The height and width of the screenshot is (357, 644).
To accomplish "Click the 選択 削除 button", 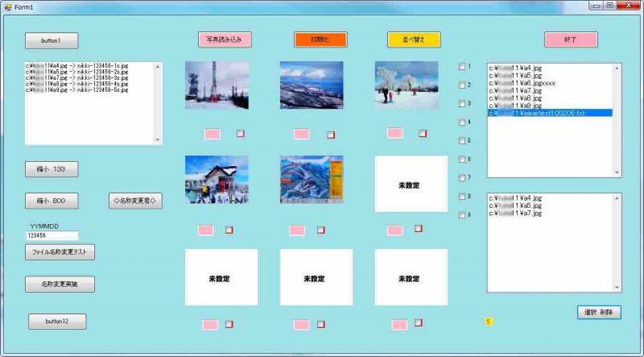I will click(x=599, y=312).
